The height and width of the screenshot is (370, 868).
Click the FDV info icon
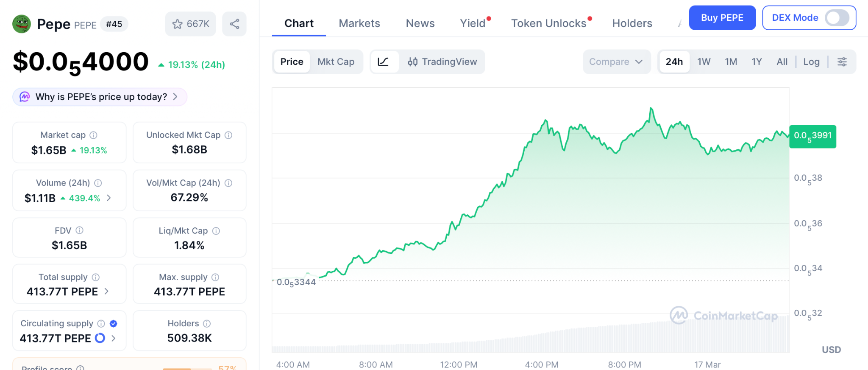(x=80, y=230)
